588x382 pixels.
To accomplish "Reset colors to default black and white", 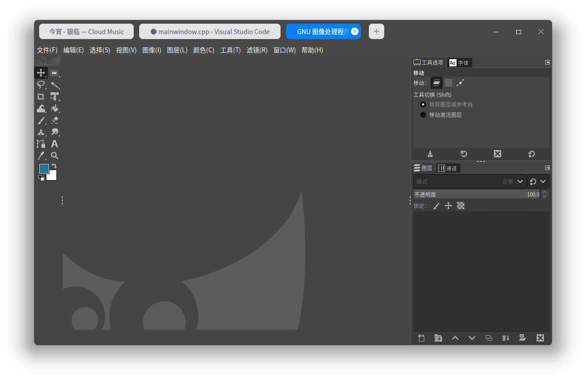I will [x=41, y=178].
